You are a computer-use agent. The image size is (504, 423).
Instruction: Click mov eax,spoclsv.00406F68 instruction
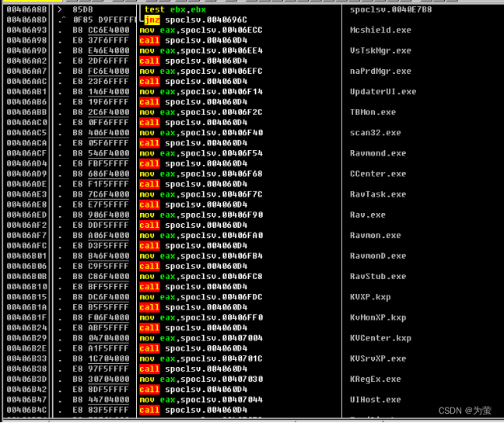201,174
